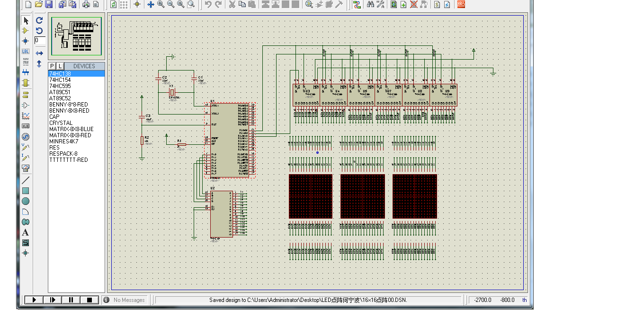Click the zoom to area icon
Screen dimensions: 644x336
point(190,4)
